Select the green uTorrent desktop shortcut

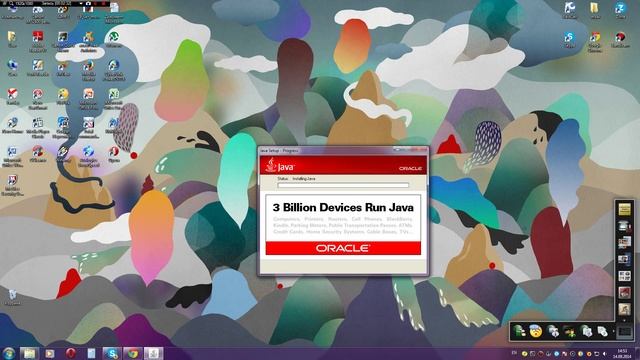(x=113, y=39)
